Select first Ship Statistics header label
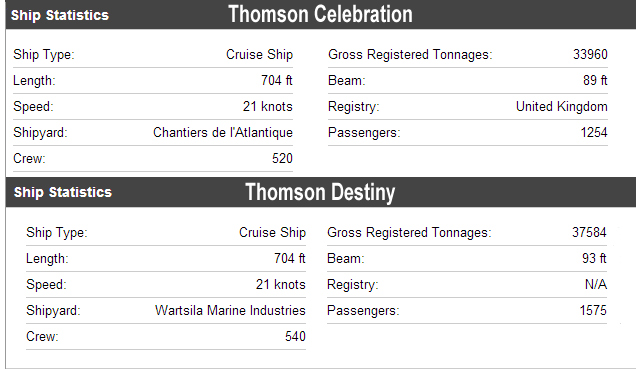The width and height of the screenshot is (636, 369). click(x=60, y=15)
